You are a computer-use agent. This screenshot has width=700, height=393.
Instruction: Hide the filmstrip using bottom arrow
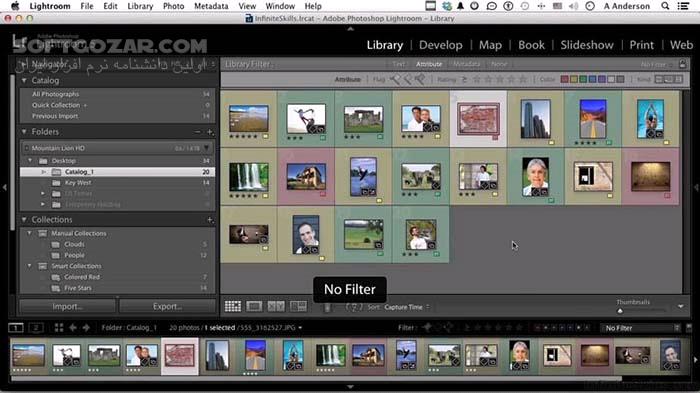[350, 387]
